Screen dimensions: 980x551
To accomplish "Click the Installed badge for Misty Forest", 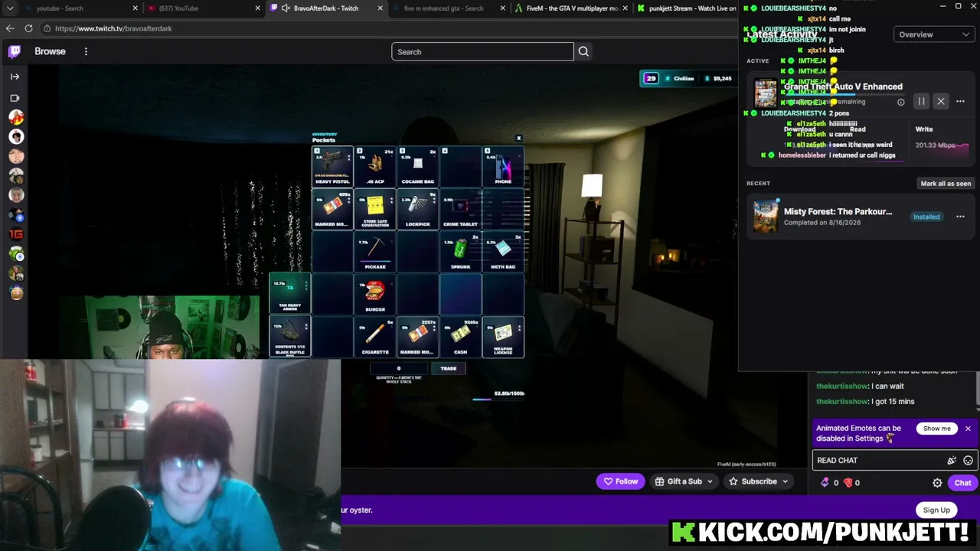I will 926,217.
